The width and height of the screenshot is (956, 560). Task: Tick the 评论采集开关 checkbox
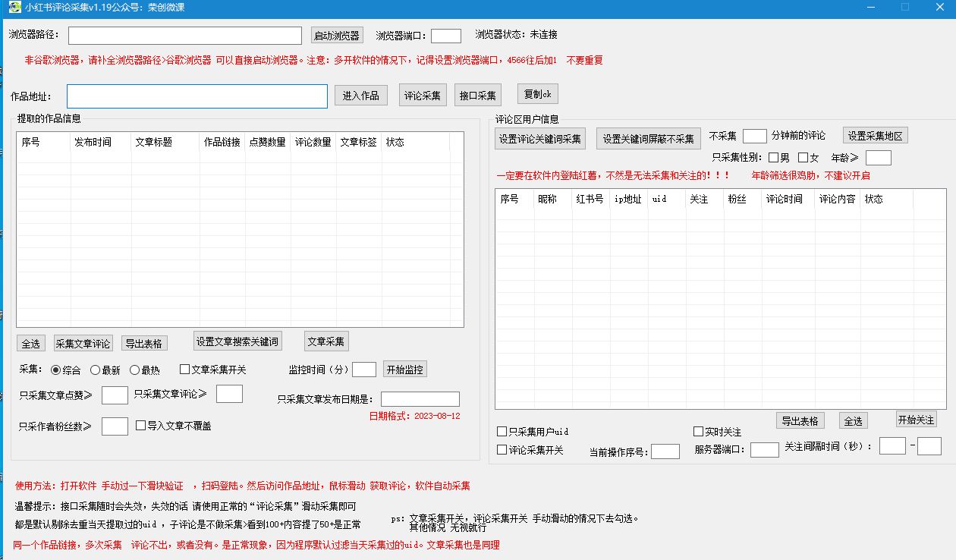pyautogui.click(x=502, y=450)
